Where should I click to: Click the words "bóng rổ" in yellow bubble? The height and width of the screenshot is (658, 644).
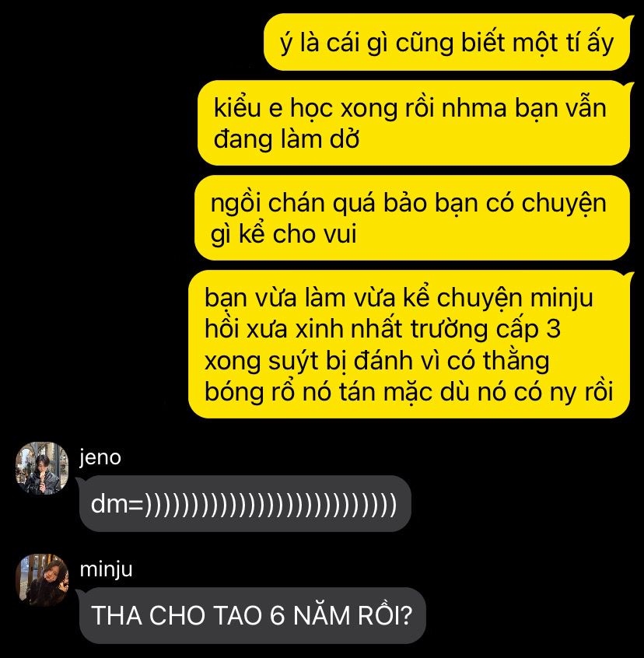250,392
